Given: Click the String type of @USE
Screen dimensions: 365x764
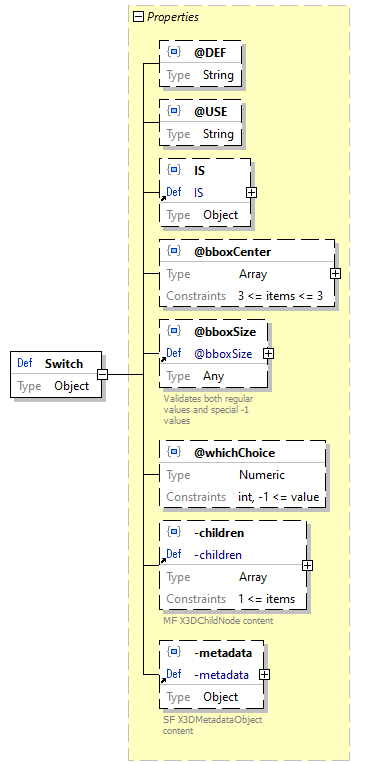Looking at the screenshot, I should click(x=218, y=134).
